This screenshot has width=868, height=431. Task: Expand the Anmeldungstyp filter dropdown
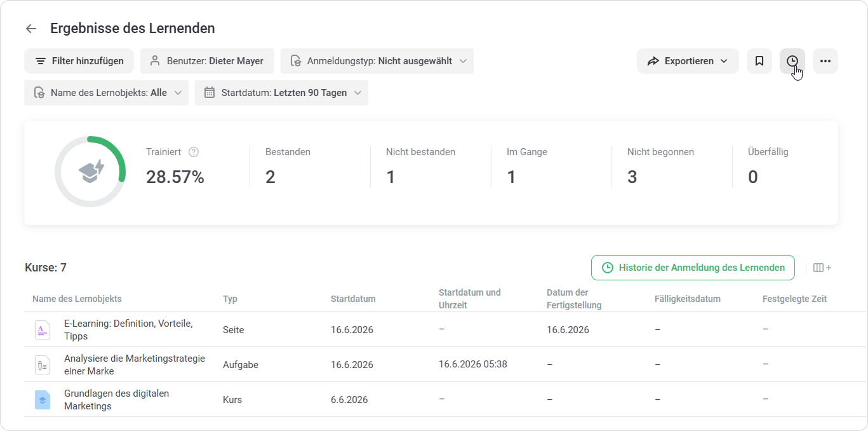(x=377, y=61)
